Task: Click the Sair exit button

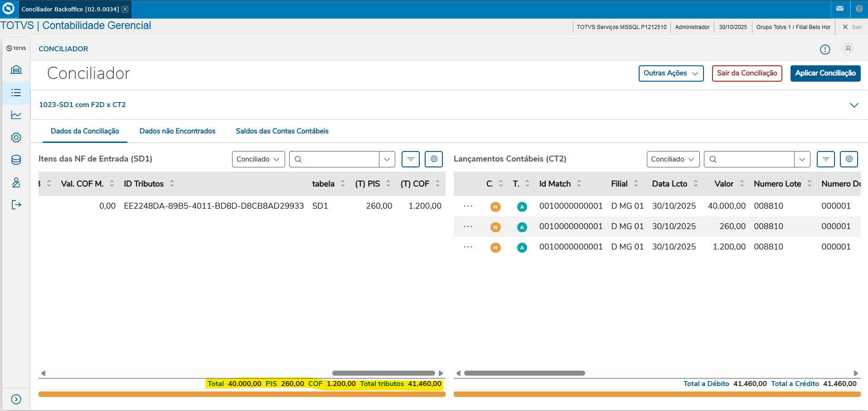Action: [x=852, y=27]
